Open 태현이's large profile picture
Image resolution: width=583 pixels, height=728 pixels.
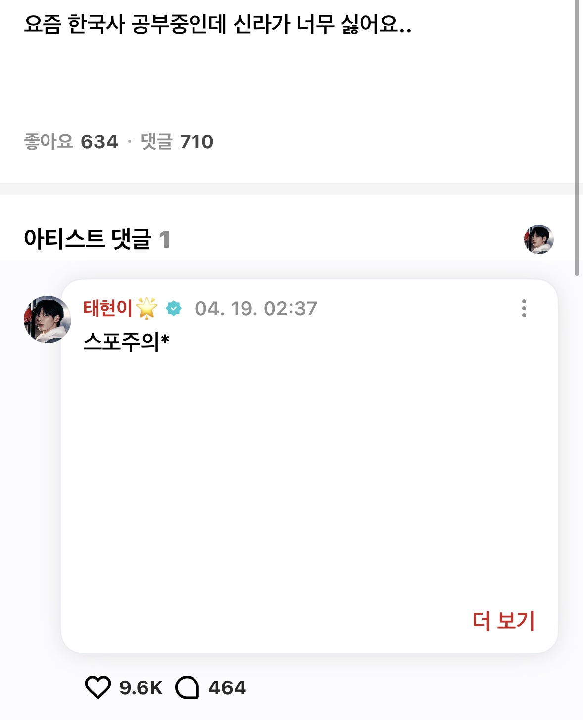point(48,319)
